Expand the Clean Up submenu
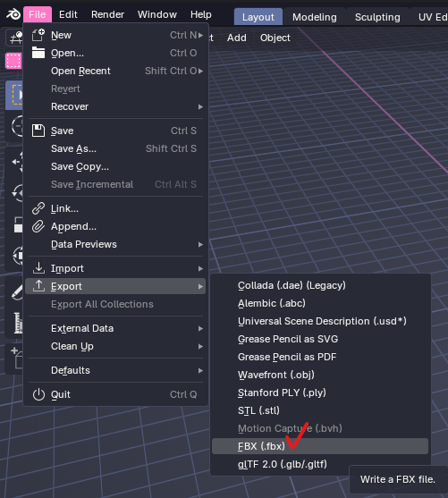Image resolution: width=448 pixels, height=498 pixels. tap(115, 346)
